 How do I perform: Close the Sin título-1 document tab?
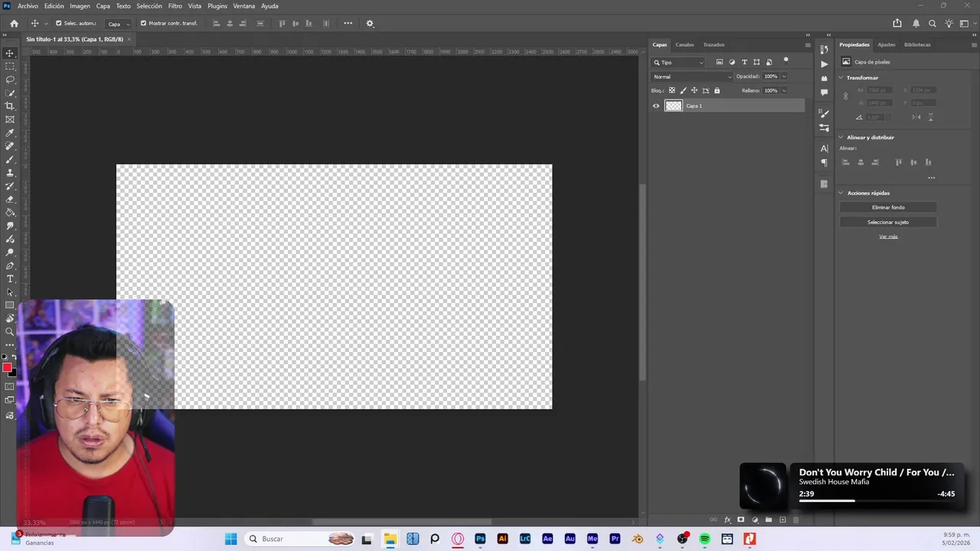click(129, 39)
